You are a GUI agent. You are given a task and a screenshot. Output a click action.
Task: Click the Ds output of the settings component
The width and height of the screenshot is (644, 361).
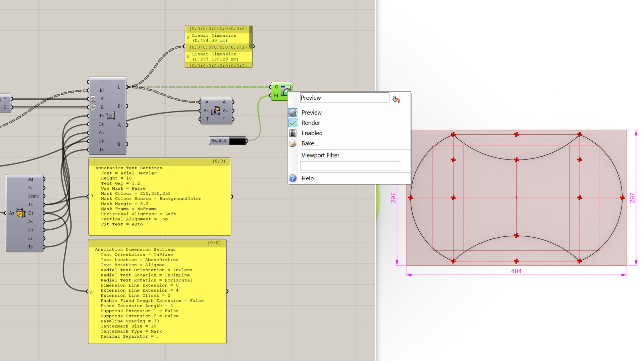point(31,213)
